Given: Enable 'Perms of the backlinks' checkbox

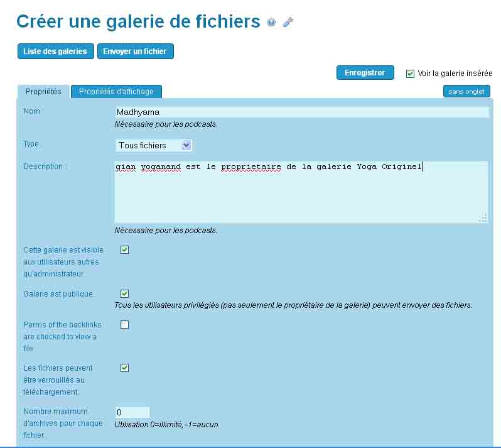Looking at the screenshot, I should point(124,325).
